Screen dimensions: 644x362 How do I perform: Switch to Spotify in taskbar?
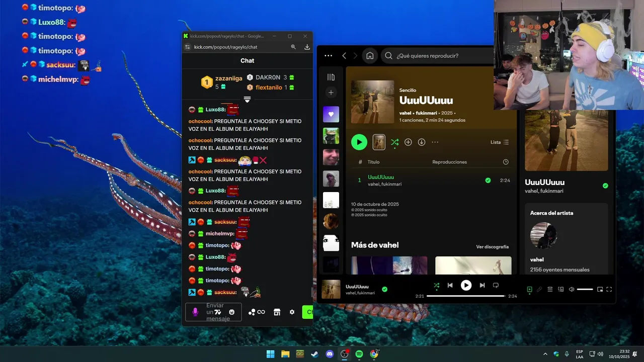[x=359, y=354]
